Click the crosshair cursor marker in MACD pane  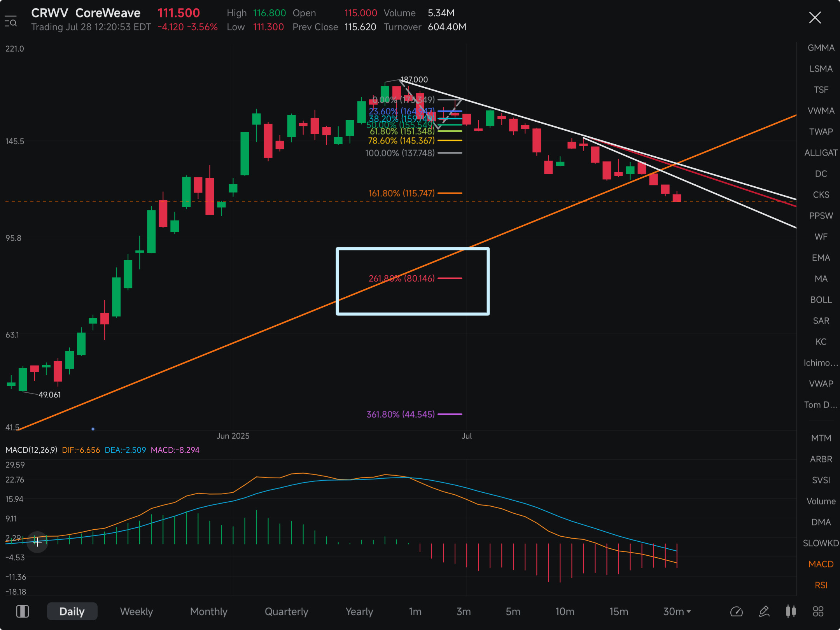click(x=37, y=542)
